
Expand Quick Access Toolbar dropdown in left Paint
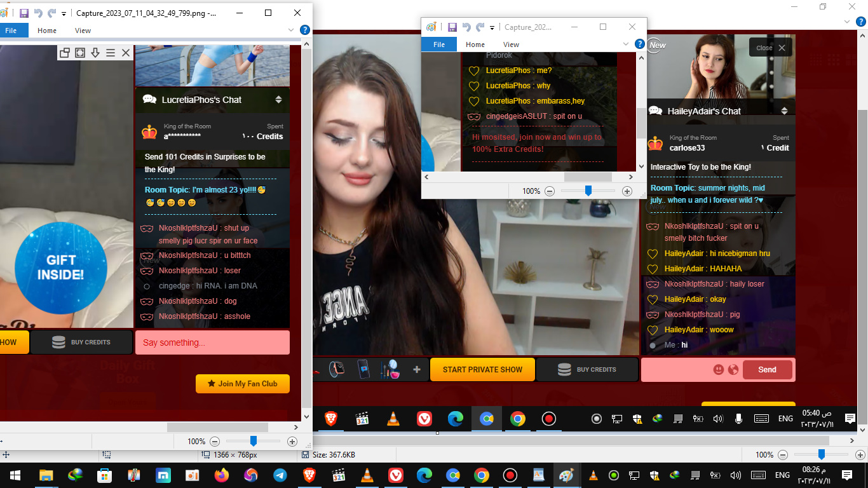coord(64,13)
